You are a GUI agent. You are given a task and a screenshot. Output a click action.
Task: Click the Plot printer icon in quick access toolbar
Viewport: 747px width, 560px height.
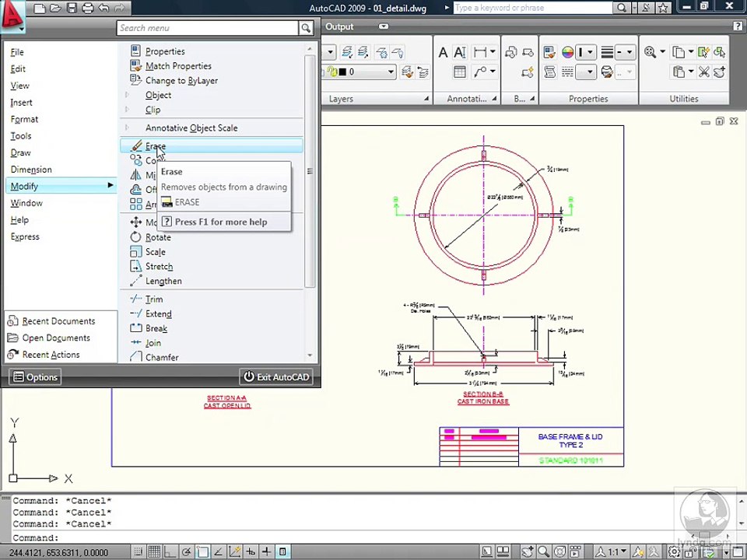[x=88, y=9]
